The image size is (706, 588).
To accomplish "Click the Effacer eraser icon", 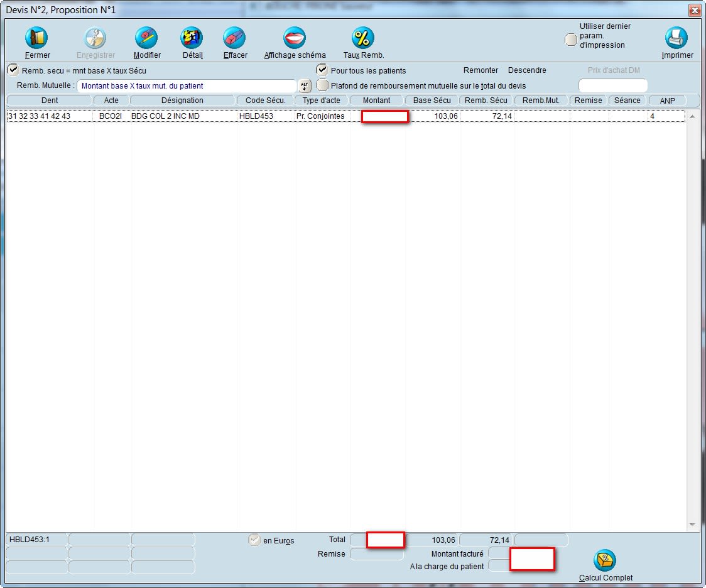I will 235,38.
